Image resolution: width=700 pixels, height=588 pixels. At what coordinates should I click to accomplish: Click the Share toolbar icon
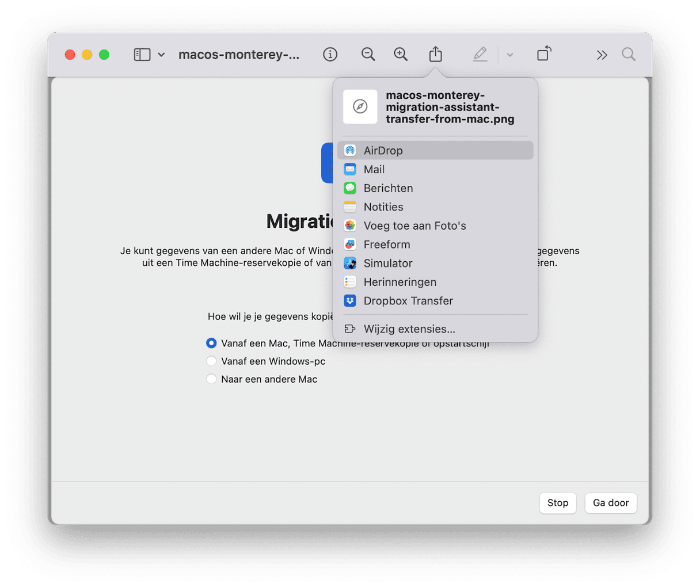(x=436, y=55)
